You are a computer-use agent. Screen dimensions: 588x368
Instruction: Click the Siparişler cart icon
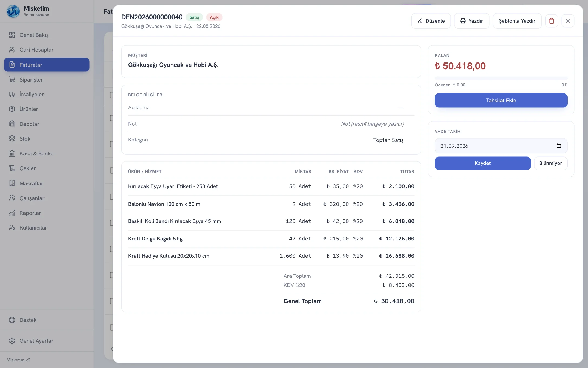[x=12, y=79]
